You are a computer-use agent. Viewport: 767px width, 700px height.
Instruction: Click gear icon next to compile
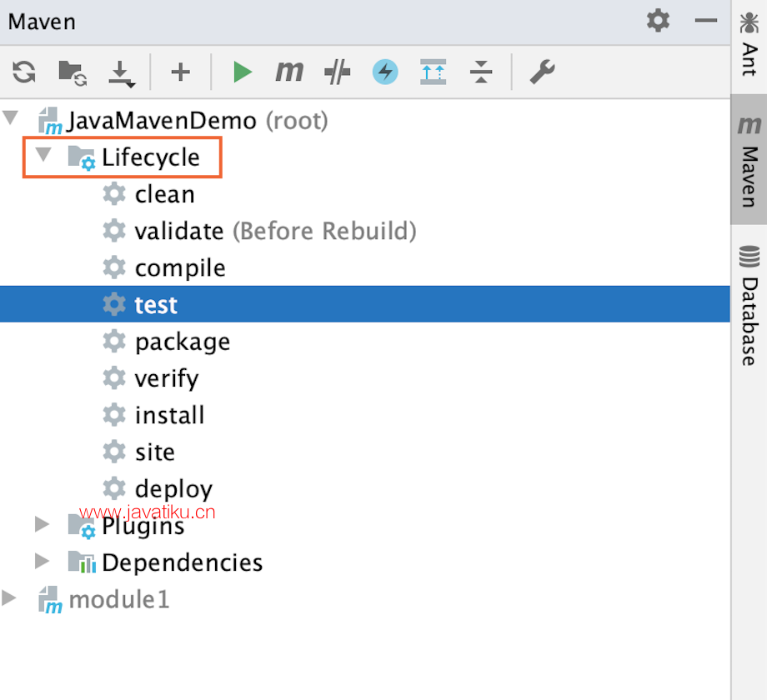pyautogui.click(x=114, y=267)
